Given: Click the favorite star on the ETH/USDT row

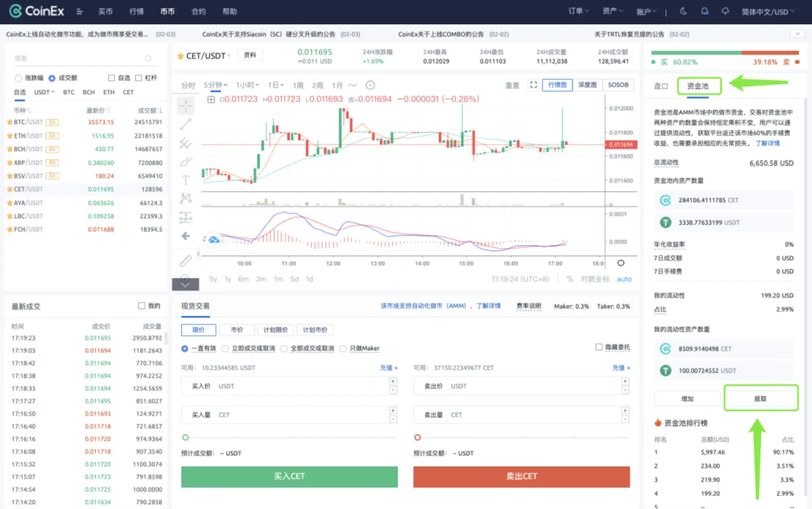Looking at the screenshot, I should (9, 136).
